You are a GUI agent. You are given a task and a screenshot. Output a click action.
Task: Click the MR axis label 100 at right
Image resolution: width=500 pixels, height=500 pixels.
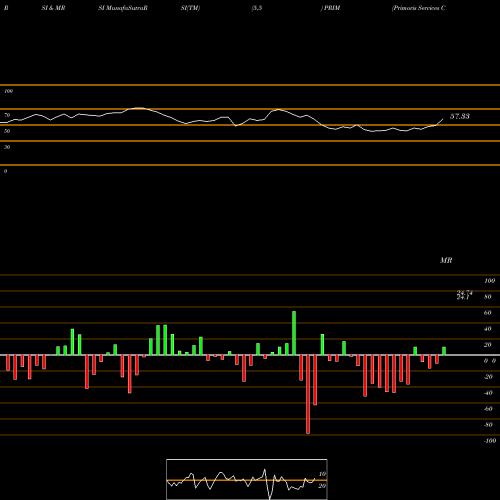[x=489, y=281]
